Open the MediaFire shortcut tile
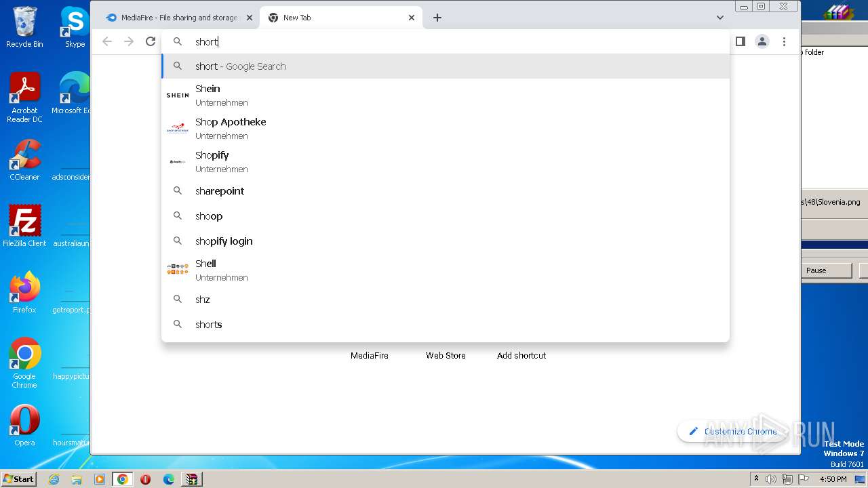Image resolution: width=868 pixels, height=488 pixels. coord(370,355)
